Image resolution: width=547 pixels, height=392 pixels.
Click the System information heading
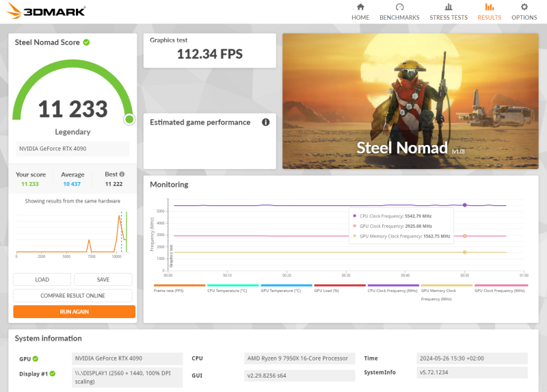pyautogui.click(x=48, y=339)
